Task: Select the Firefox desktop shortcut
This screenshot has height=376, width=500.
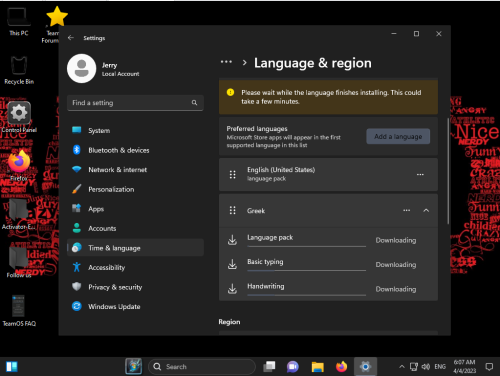Action: [x=19, y=166]
